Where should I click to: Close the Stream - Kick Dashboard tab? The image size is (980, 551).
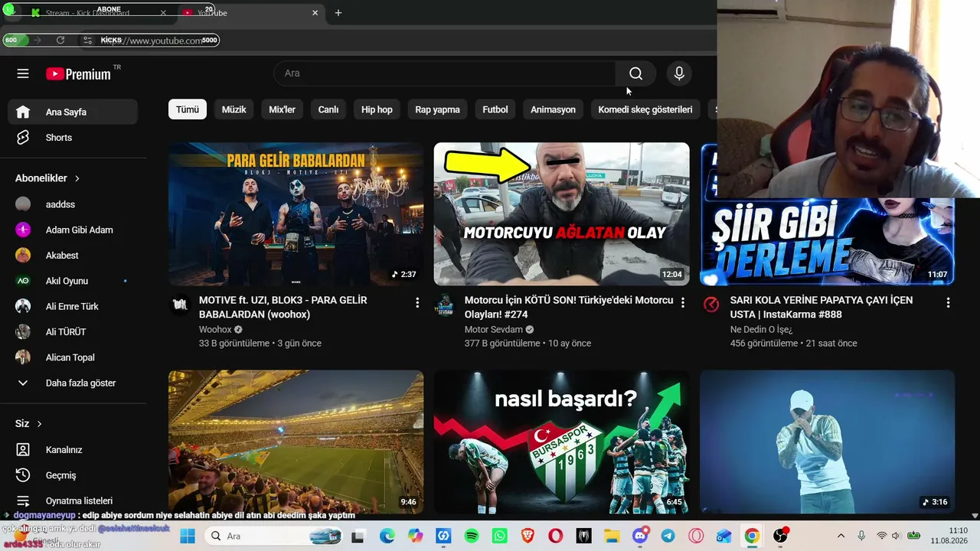point(163,13)
